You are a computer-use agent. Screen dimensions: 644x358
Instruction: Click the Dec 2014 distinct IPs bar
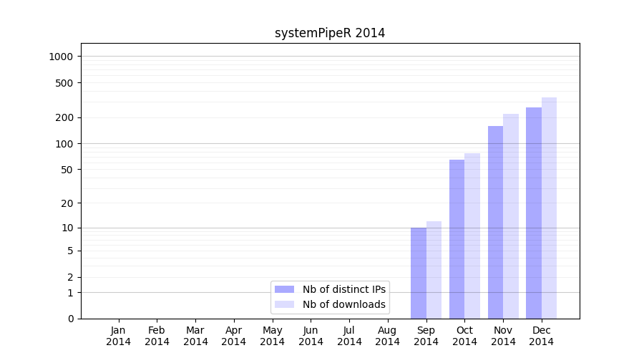click(534, 213)
